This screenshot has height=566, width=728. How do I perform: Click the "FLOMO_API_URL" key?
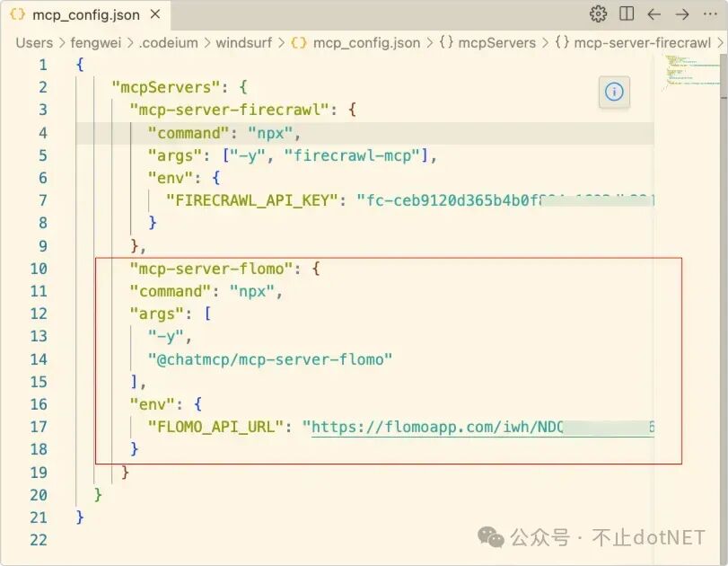click(215, 427)
